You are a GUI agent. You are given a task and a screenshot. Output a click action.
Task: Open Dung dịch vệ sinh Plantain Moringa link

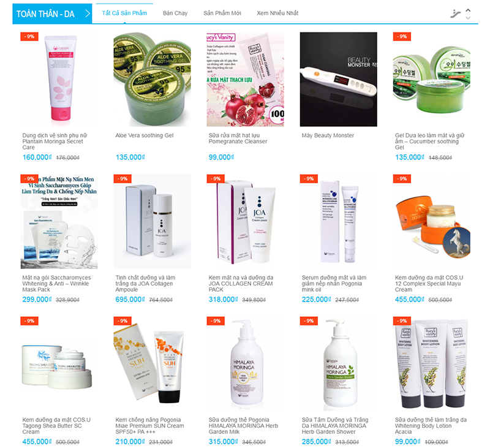[55, 142]
